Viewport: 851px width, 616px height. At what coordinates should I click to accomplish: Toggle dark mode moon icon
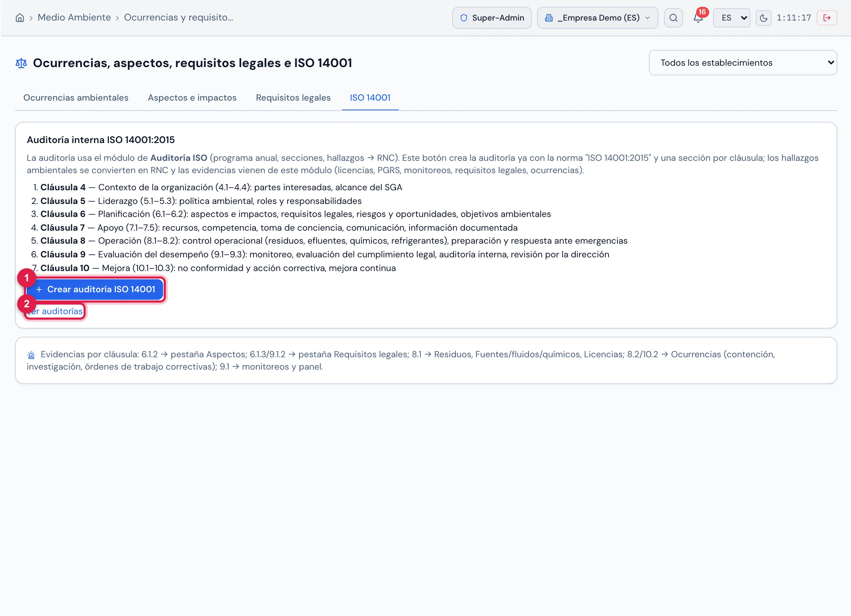(x=763, y=17)
